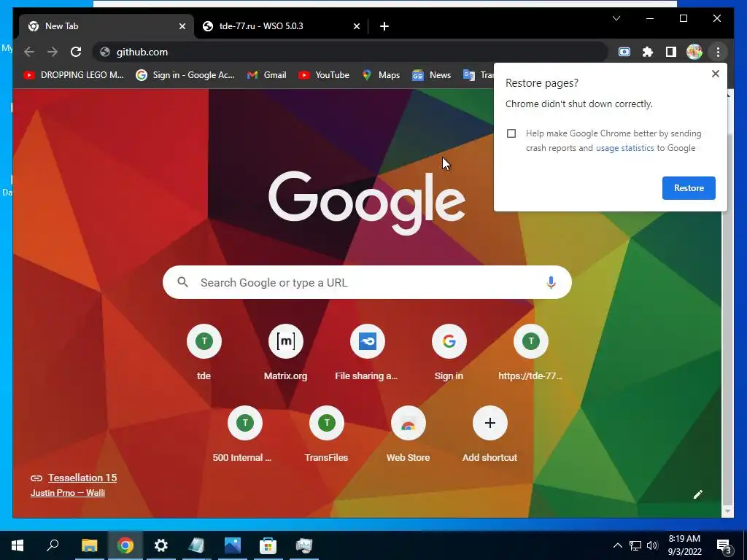Open the Windows Start menu
This screenshot has width=747, height=560.
click(18, 545)
